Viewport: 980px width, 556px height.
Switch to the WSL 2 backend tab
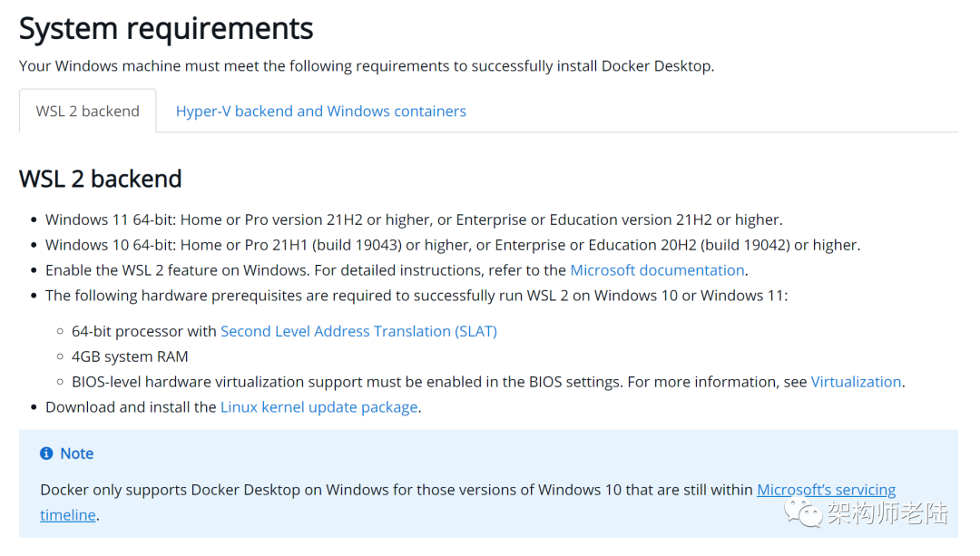pyautogui.click(x=87, y=112)
